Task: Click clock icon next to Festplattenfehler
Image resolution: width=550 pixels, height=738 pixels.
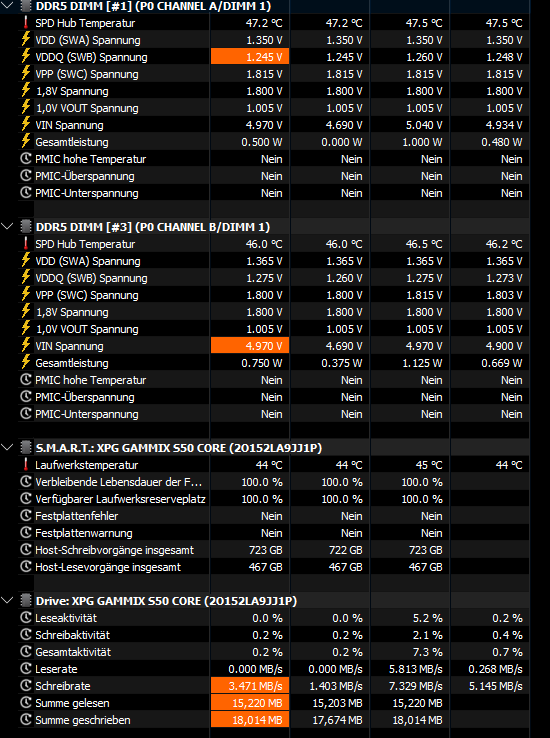Action: tap(26, 515)
